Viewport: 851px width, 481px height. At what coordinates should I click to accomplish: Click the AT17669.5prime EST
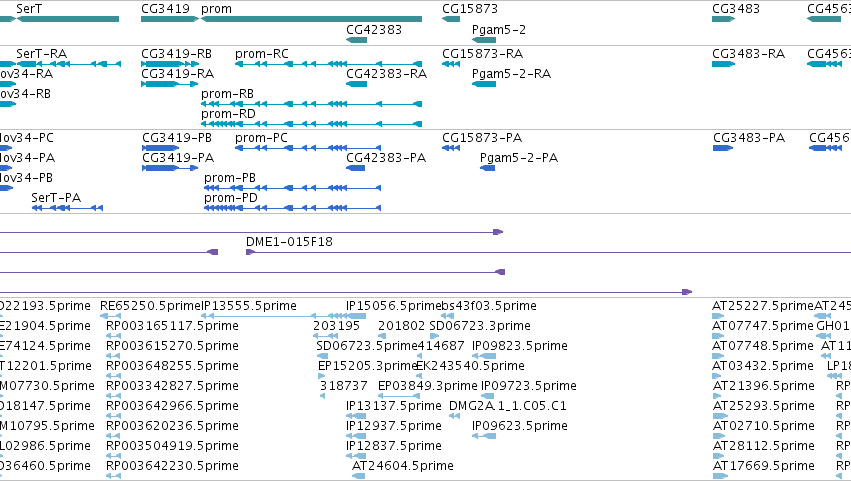[720, 476]
